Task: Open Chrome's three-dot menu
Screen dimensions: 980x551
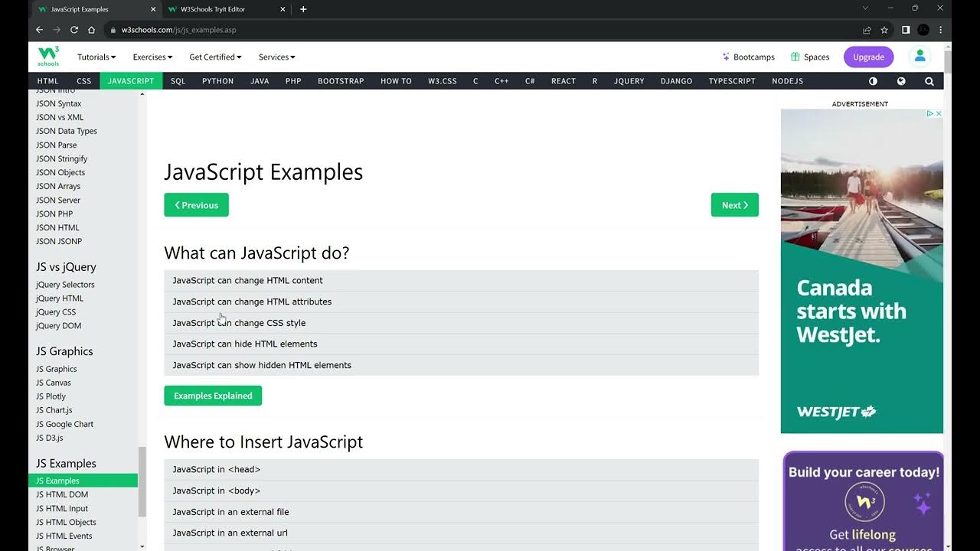Action: [x=941, y=30]
